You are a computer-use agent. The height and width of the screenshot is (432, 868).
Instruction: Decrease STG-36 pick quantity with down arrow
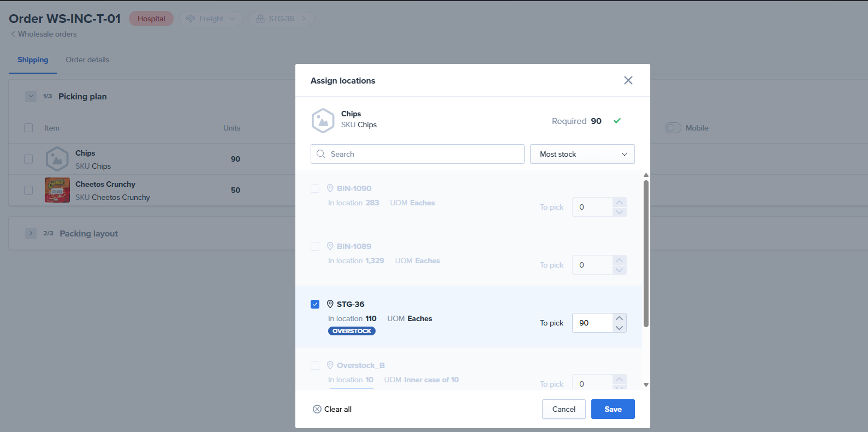[x=619, y=328]
